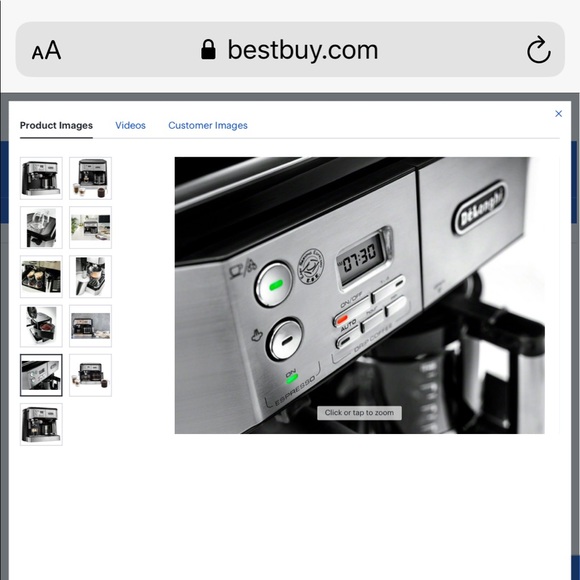Tap the bestbuy.com address bar
The image size is (580, 580).
[x=290, y=50]
